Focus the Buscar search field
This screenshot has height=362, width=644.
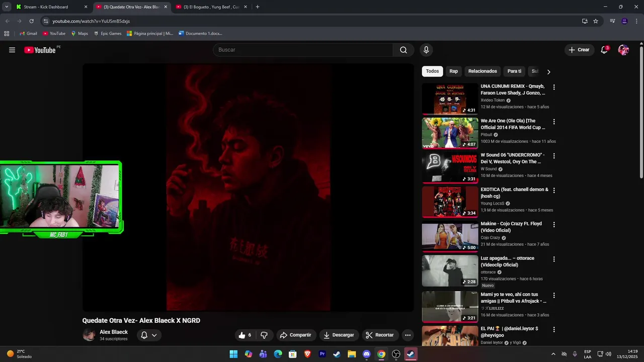(x=303, y=50)
